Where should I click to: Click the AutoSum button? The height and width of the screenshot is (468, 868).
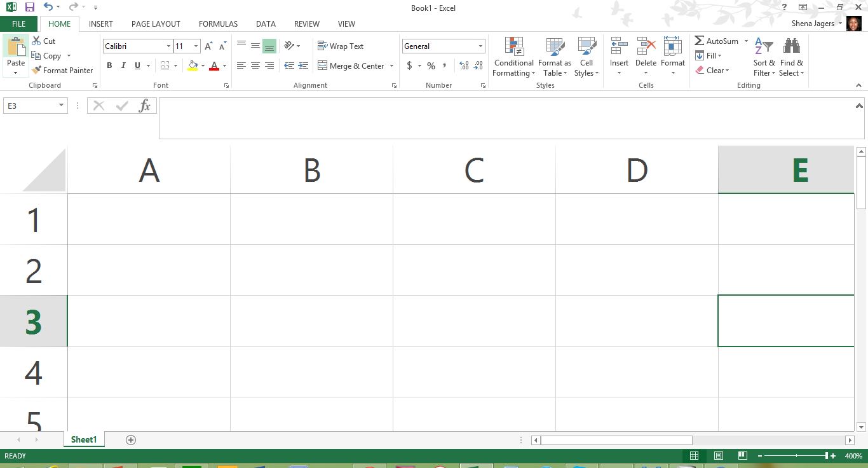717,41
